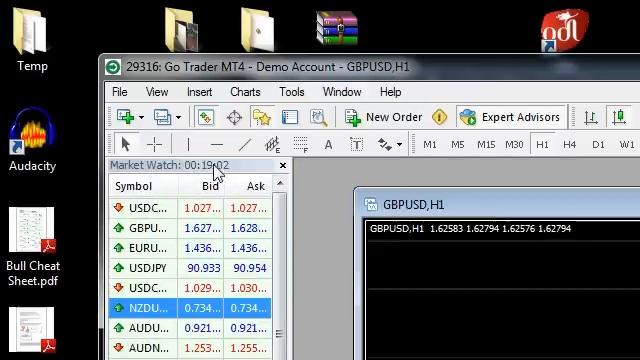Toggle the Terminal panel icon
This screenshot has height=360, width=640.
290,118
